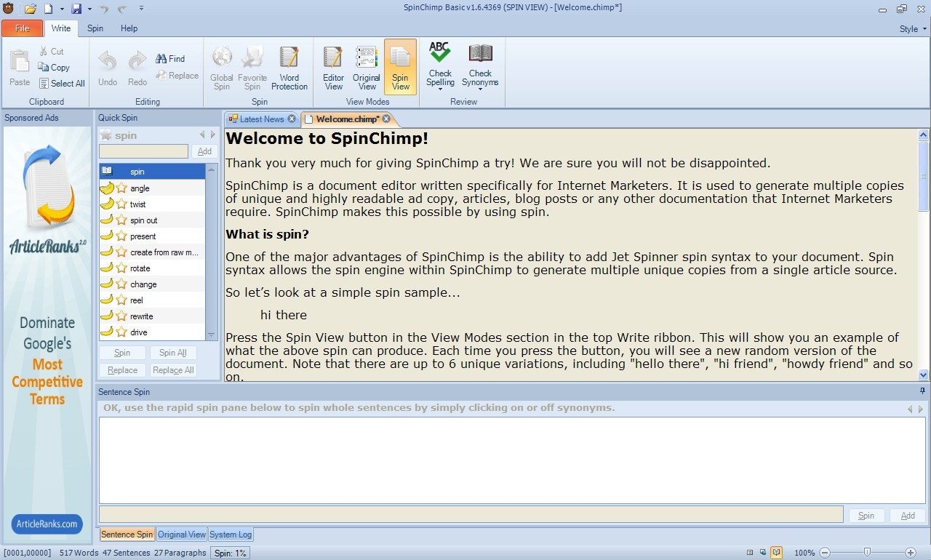This screenshot has width=931, height=560.
Task: Favorite the synonym angle with its star
Action: pyautogui.click(x=121, y=188)
